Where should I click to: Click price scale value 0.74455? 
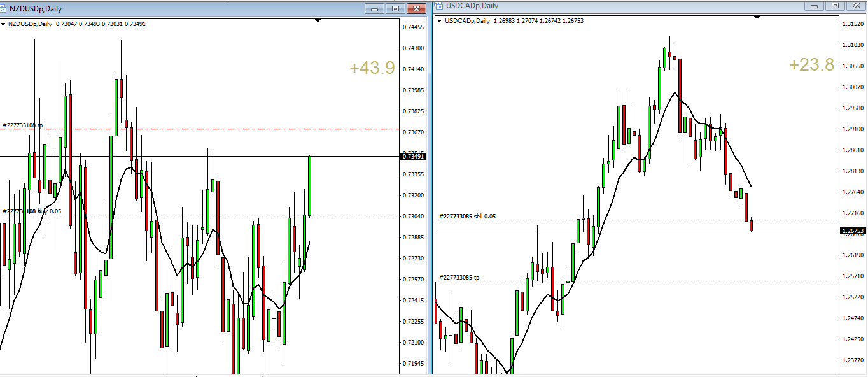(414, 27)
